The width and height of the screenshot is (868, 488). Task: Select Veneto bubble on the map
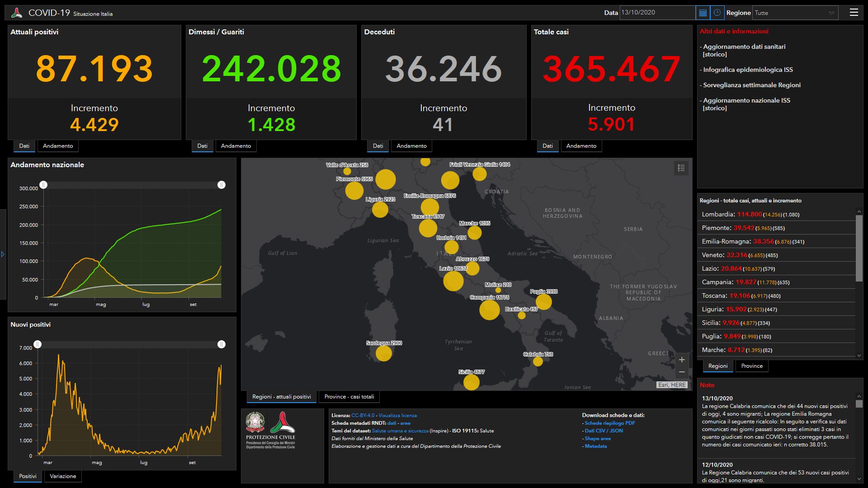coord(450,180)
